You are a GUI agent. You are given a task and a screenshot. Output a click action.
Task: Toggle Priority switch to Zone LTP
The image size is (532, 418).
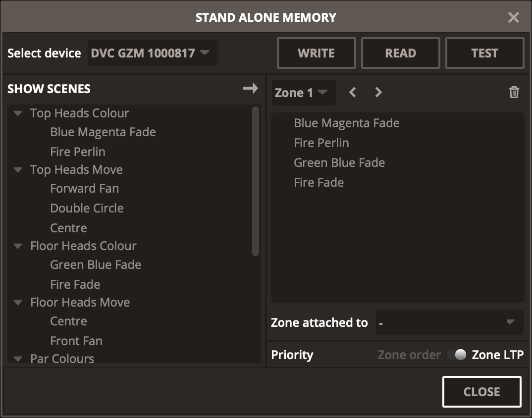point(457,355)
